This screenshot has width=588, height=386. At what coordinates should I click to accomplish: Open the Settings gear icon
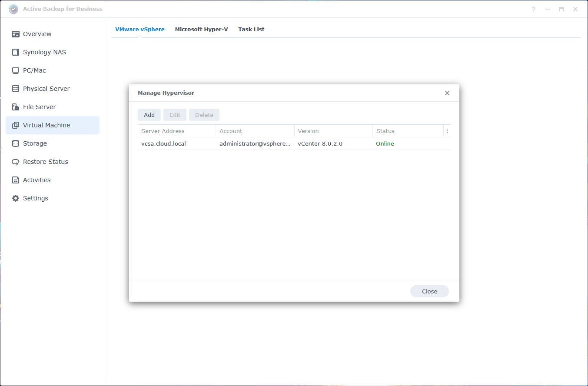click(x=16, y=198)
